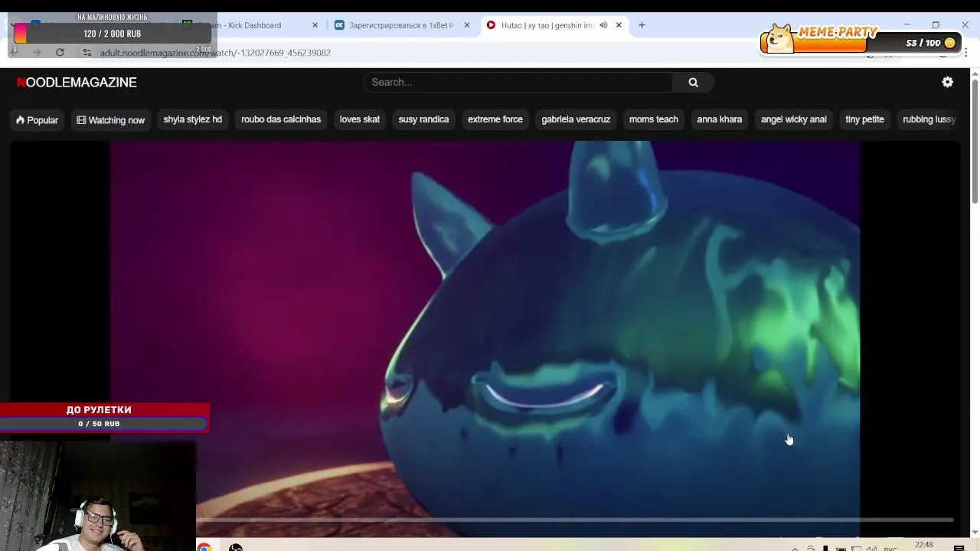Screen dimensions: 980x551
Task: Select the 'tiny petite' tag
Action: (x=864, y=119)
